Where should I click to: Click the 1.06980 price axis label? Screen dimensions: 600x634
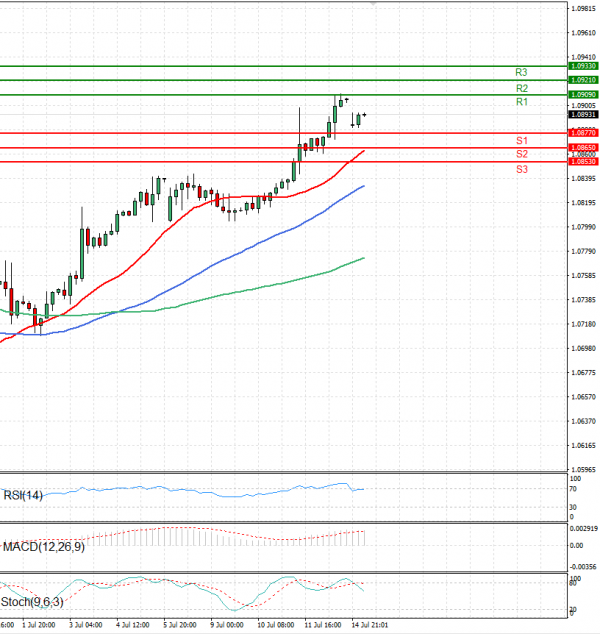583,349
